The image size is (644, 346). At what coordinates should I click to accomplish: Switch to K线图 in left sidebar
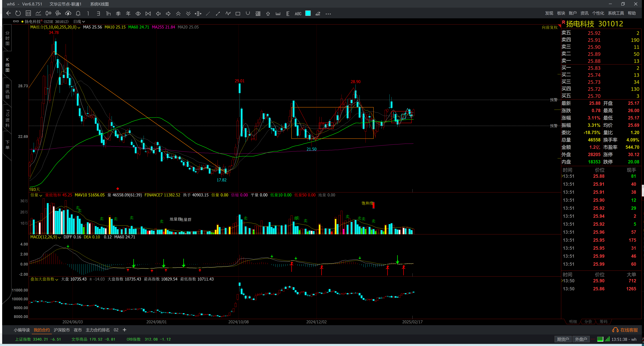pos(7,65)
